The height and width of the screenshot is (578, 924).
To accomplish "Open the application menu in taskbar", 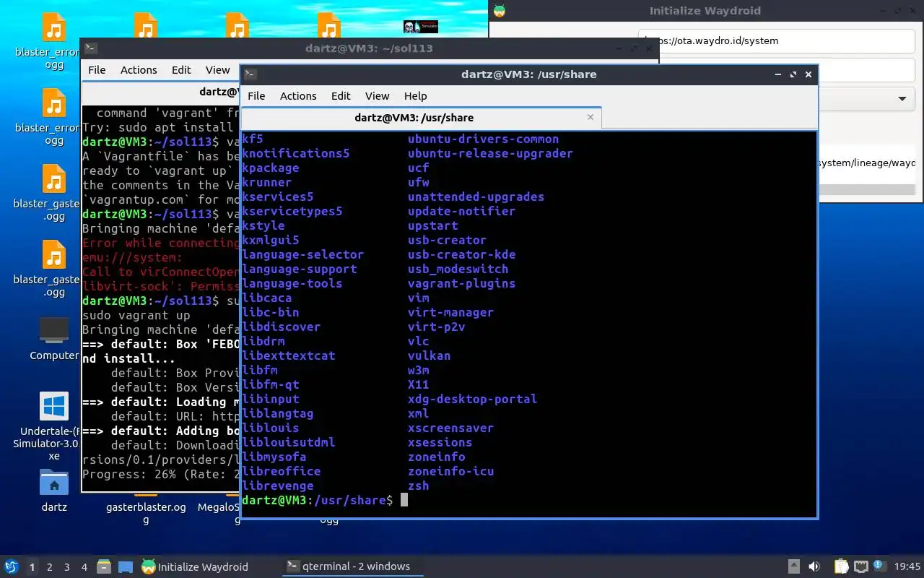I will pos(12,567).
